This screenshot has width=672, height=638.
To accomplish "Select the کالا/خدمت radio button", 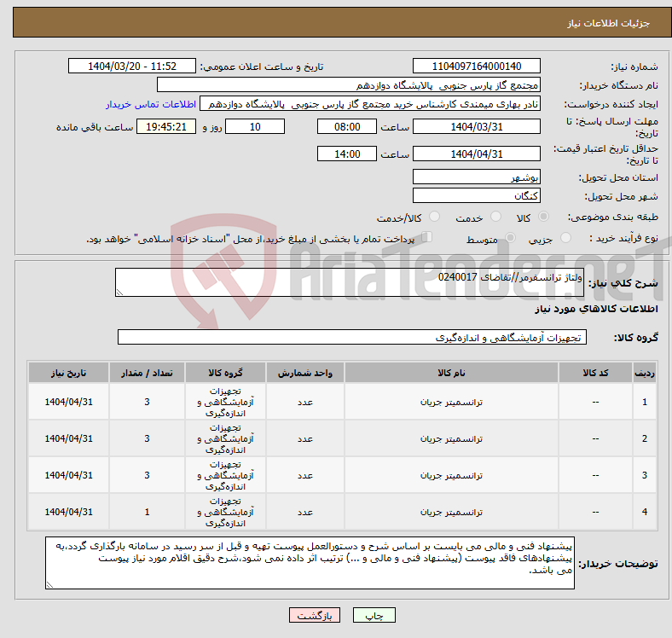I will (435, 217).
